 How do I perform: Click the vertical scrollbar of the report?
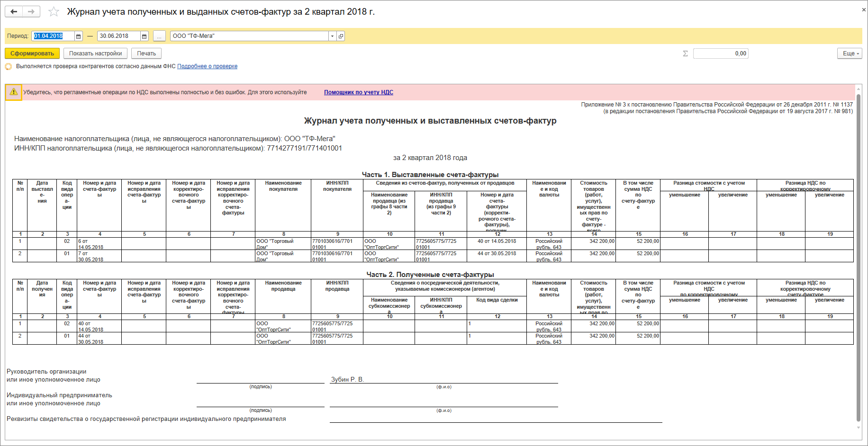pyautogui.click(x=859, y=257)
